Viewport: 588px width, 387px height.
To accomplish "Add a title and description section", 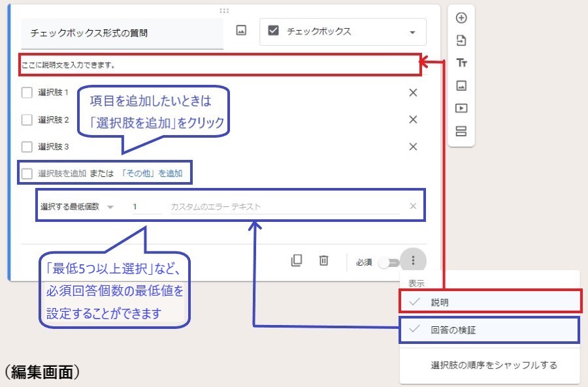I will 461,63.
